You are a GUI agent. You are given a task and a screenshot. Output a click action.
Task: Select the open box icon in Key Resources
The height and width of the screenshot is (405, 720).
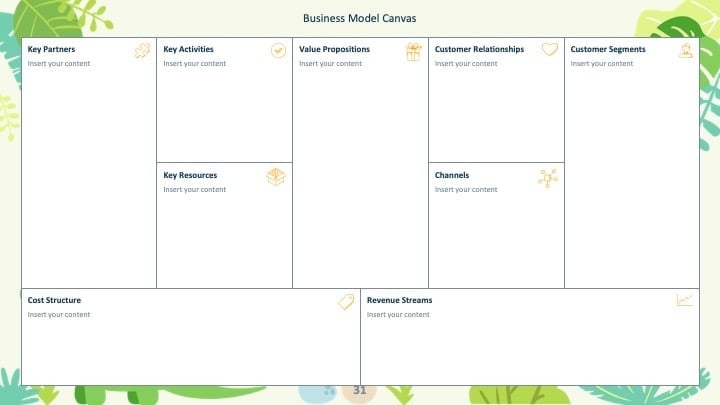(x=276, y=177)
